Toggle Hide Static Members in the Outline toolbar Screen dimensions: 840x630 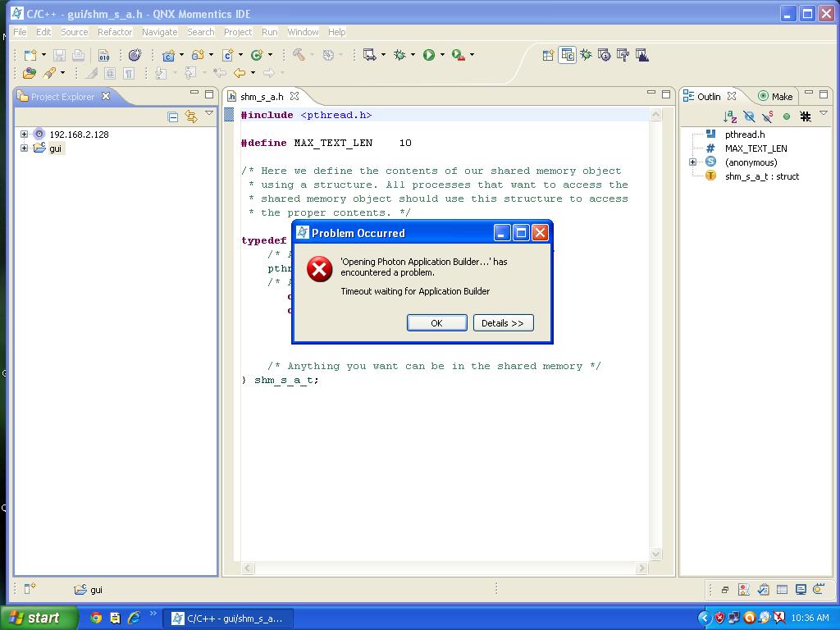(768, 116)
